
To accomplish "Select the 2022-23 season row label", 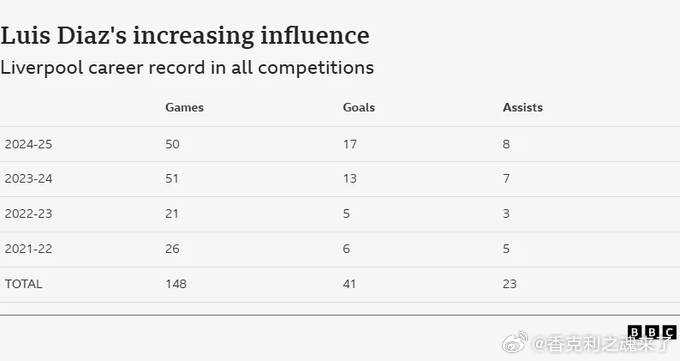I will [29, 213].
